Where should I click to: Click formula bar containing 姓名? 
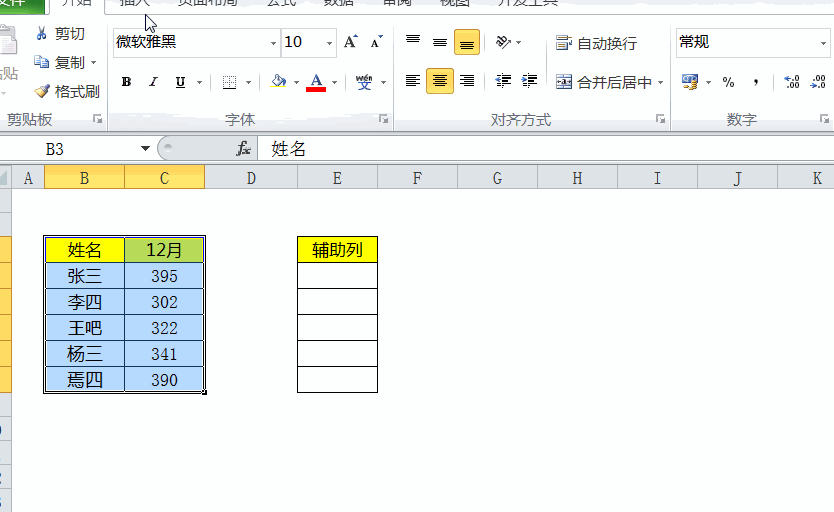tap(546, 149)
